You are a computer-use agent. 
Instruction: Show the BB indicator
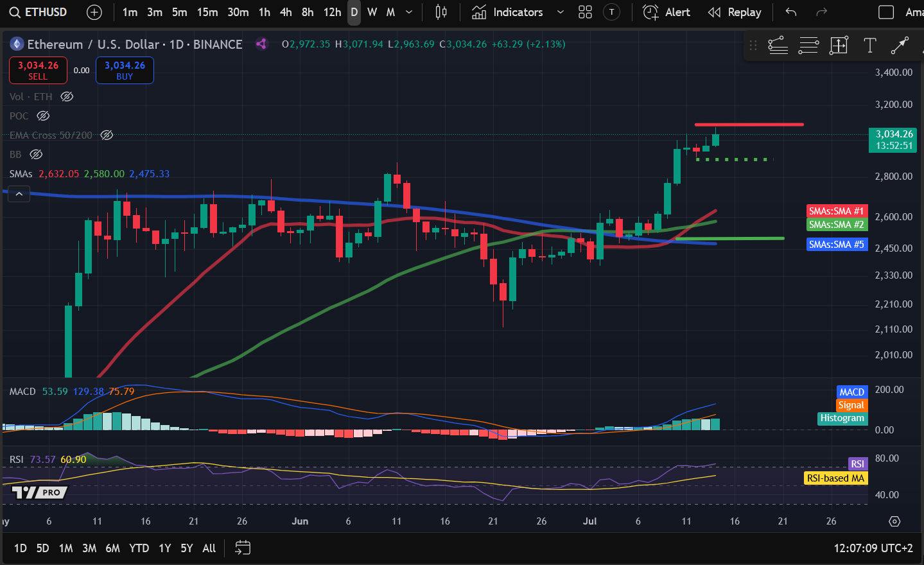tap(37, 155)
